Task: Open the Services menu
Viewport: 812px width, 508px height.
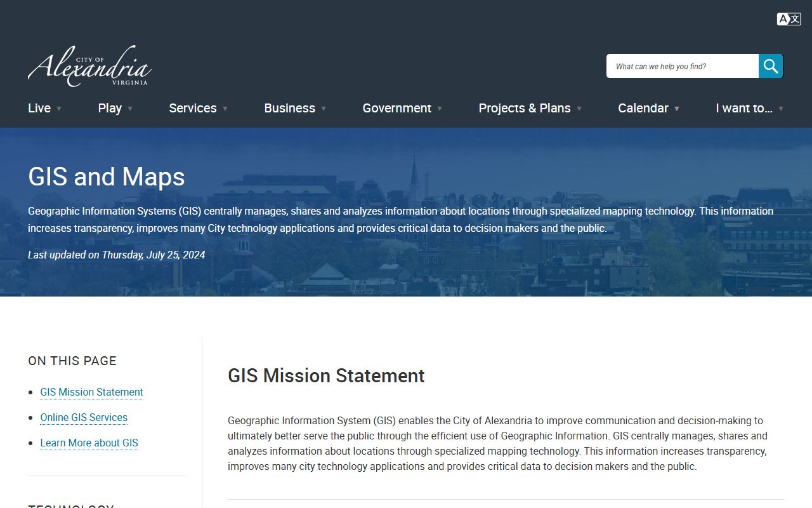Action: [193, 108]
